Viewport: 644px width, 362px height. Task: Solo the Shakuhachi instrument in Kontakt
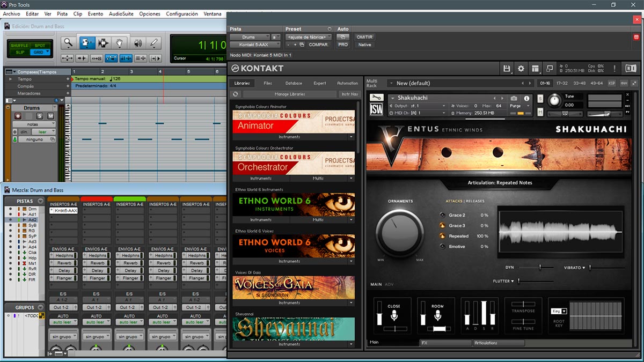tap(540, 99)
